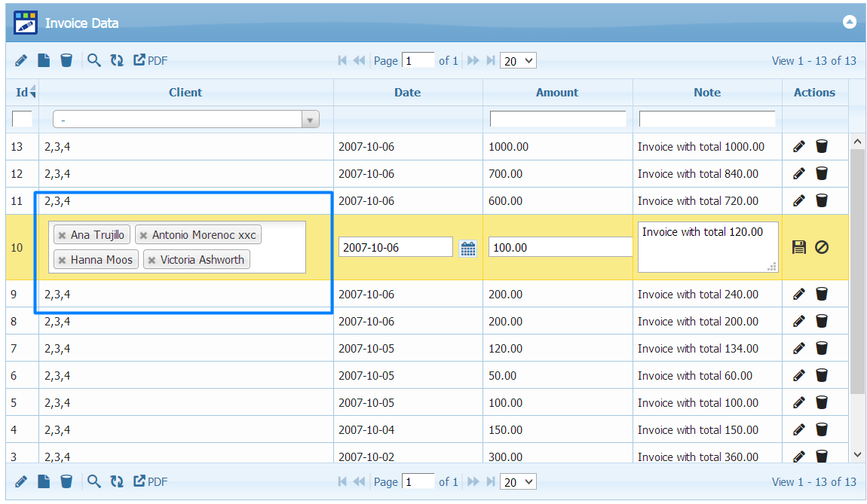Open the search dialog
This screenshot has width=867, height=504.
tap(93, 60)
